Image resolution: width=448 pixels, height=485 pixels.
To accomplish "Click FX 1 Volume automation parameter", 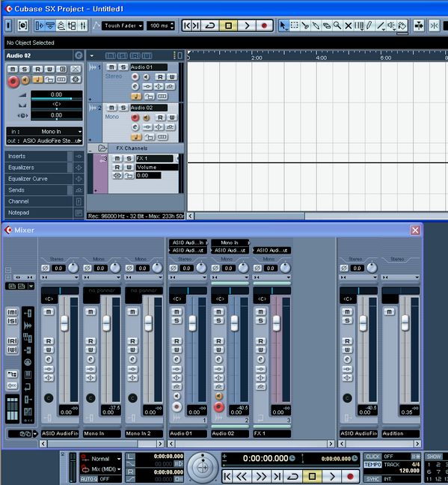I will click(157, 168).
